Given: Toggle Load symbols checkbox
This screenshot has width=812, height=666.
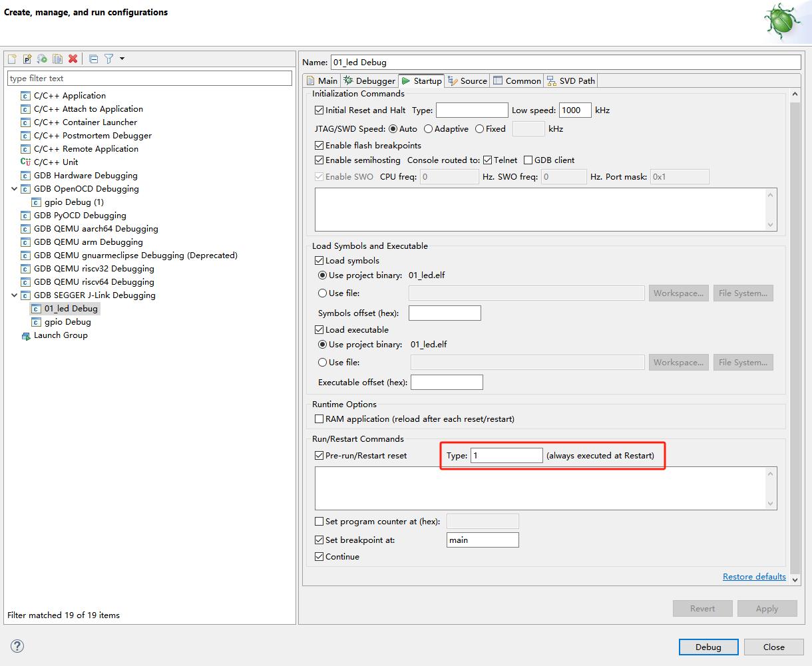Looking at the screenshot, I should (319, 261).
